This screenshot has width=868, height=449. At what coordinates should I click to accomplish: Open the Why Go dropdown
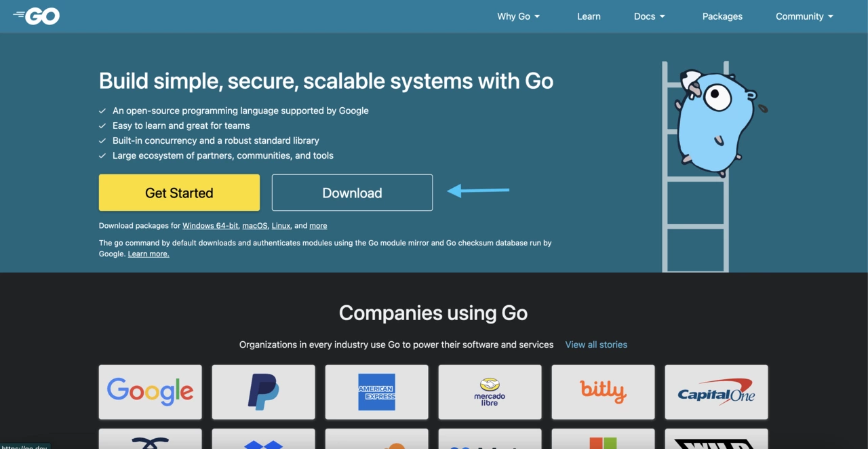click(x=518, y=16)
